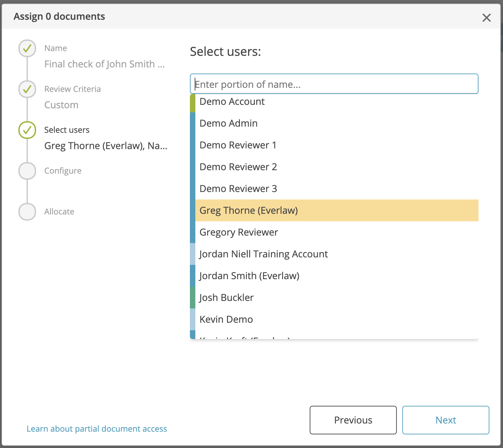Choose Jordan Niell Training Account
This screenshot has width=503, height=448.
point(334,254)
